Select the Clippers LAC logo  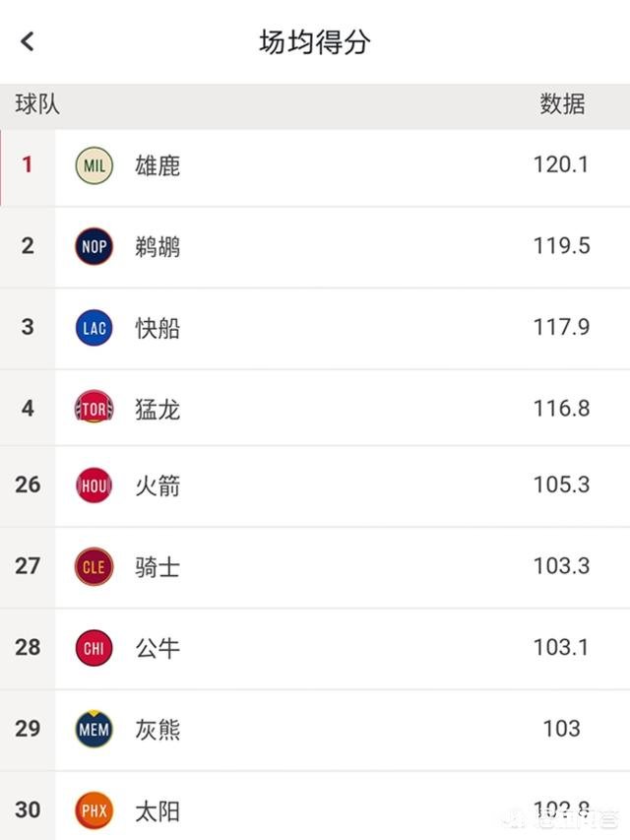(x=93, y=328)
